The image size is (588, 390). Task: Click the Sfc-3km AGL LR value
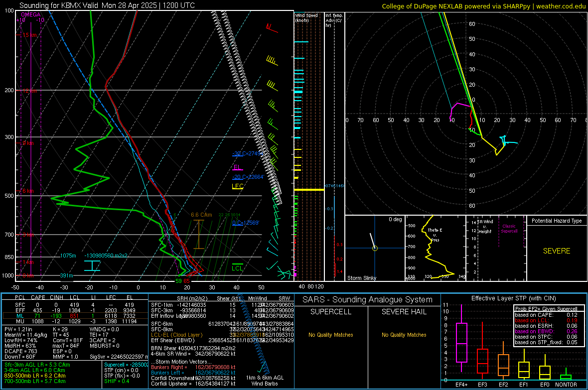pos(37,365)
